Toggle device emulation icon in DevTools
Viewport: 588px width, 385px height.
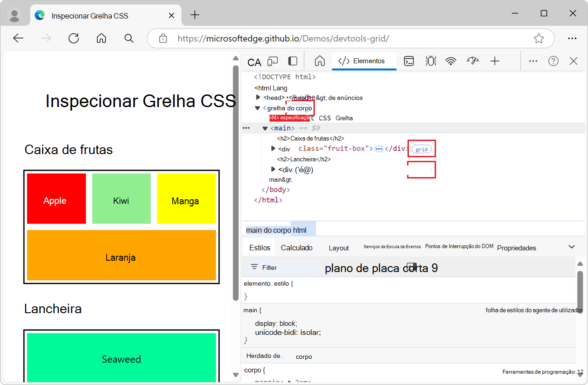[x=272, y=61]
